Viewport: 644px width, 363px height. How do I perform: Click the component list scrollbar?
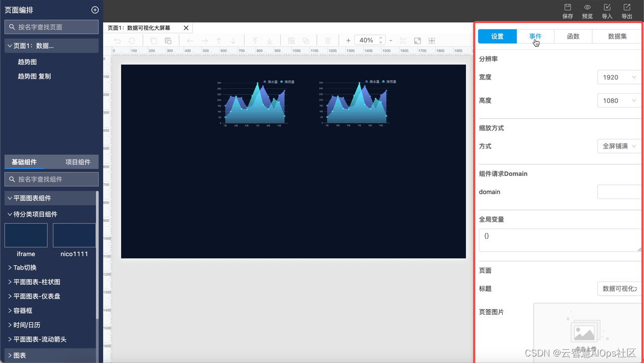97,255
